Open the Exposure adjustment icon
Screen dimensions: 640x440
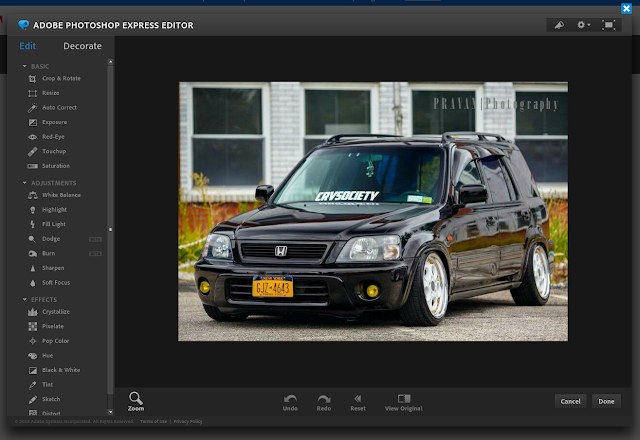tap(33, 122)
